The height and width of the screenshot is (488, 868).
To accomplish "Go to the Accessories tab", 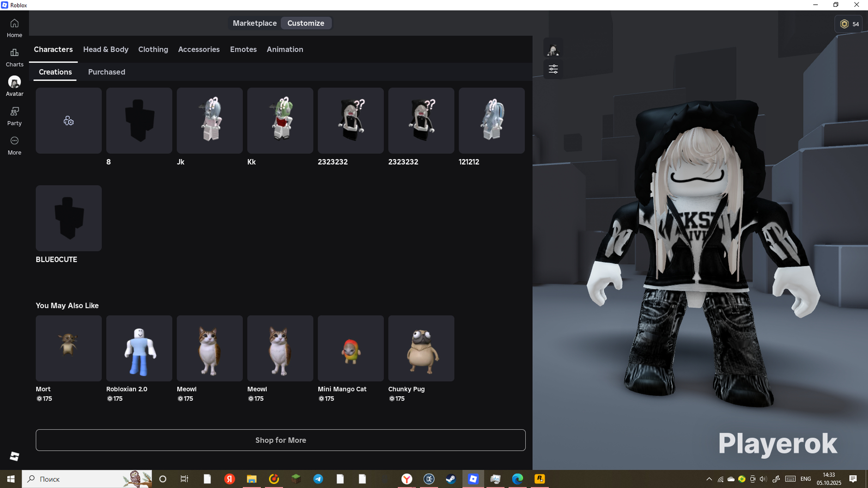I will coord(199,49).
